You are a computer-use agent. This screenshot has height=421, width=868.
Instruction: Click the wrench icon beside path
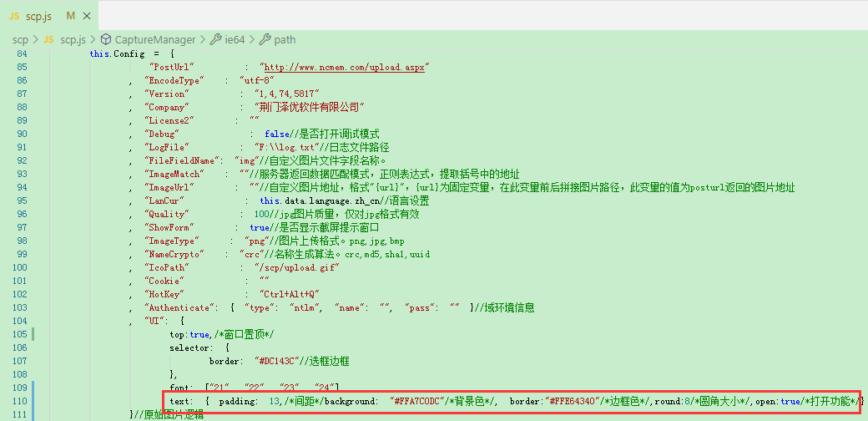265,39
